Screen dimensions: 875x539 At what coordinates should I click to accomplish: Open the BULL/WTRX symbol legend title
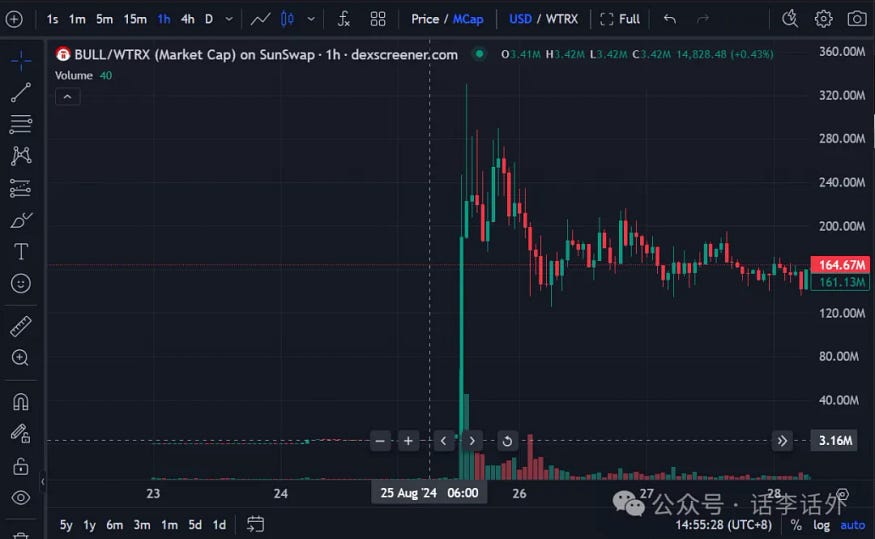266,55
